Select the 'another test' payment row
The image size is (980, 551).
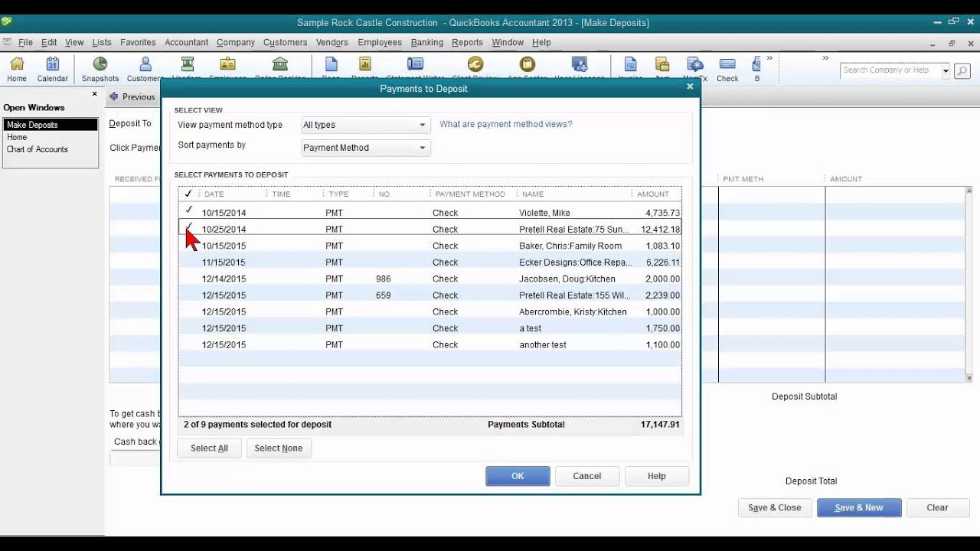click(x=430, y=344)
